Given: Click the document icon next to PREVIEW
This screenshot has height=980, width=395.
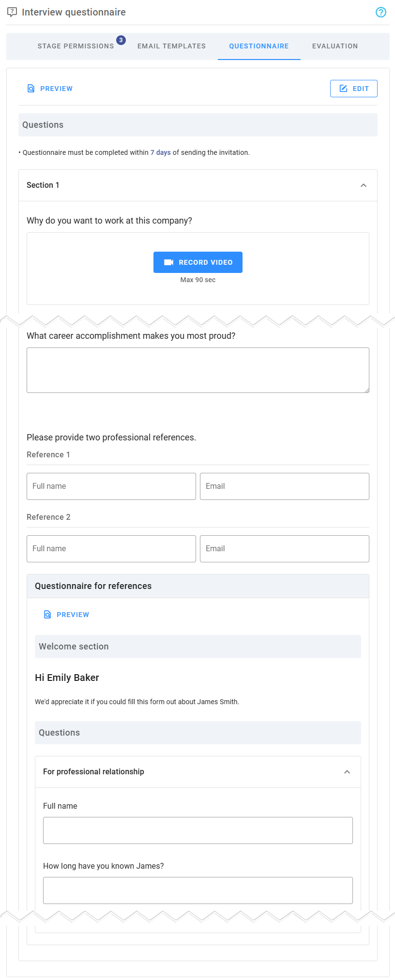Looking at the screenshot, I should pyautogui.click(x=30, y=88).
